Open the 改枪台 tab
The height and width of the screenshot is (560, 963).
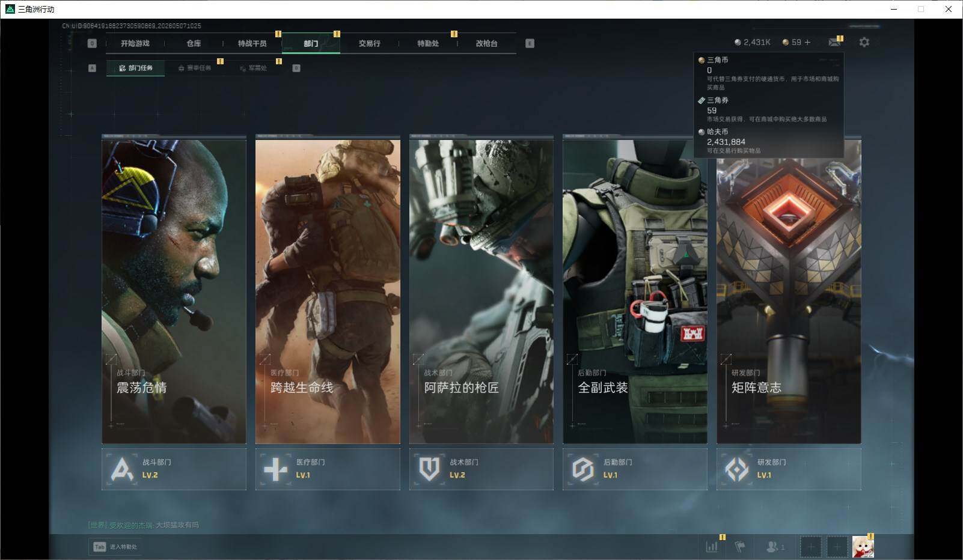coord(487,43)
